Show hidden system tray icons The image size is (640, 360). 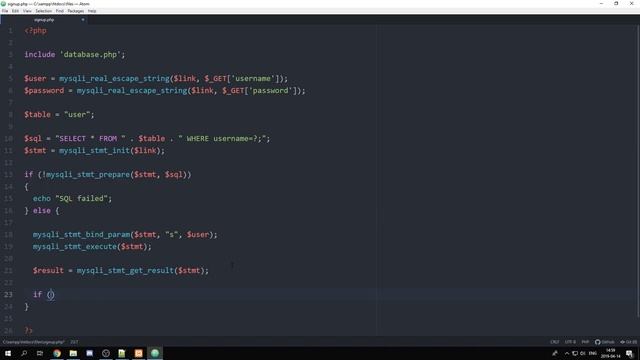click(x=567, y=353)
